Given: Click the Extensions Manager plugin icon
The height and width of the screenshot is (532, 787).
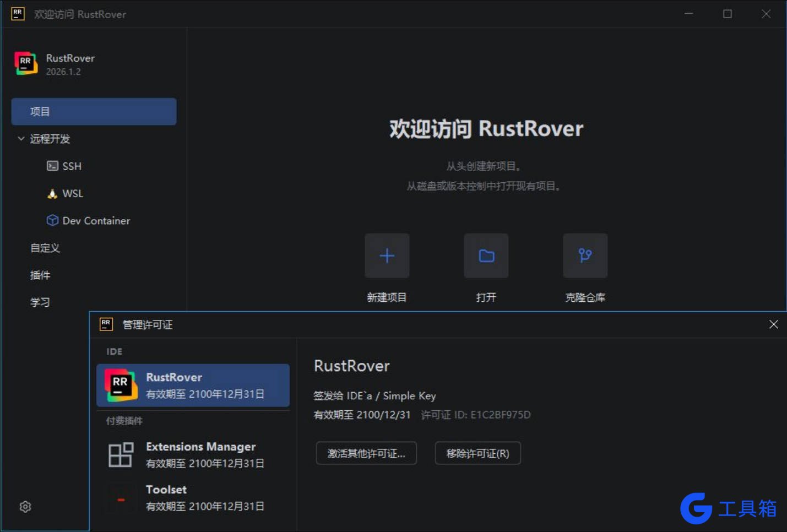Looking at the screenshot, I should coord(121,455).
